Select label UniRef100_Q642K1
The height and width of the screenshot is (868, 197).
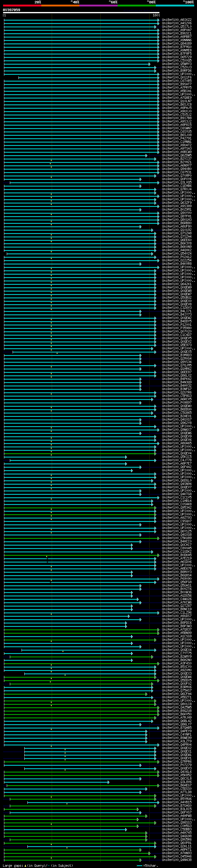click(x=177, y=284)
